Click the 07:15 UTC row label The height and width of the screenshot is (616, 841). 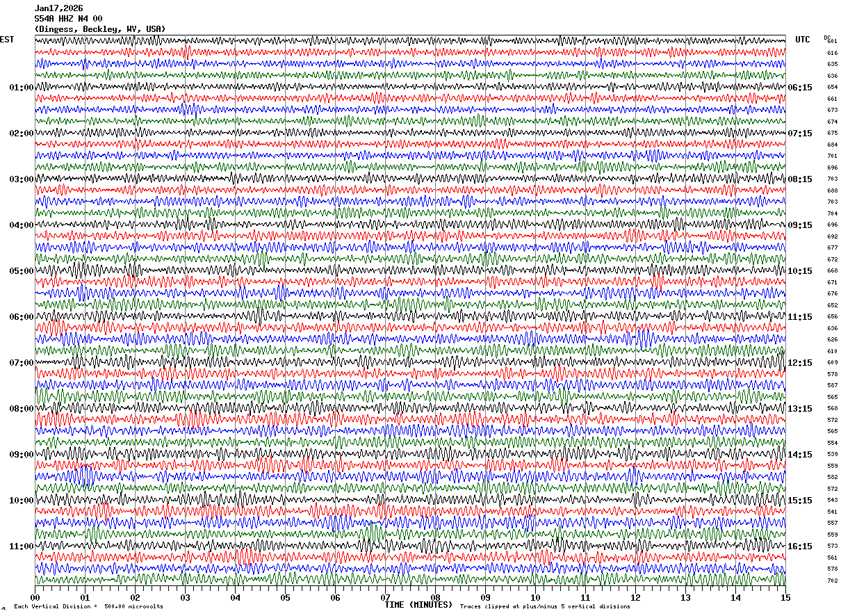(x=800, y=133)
